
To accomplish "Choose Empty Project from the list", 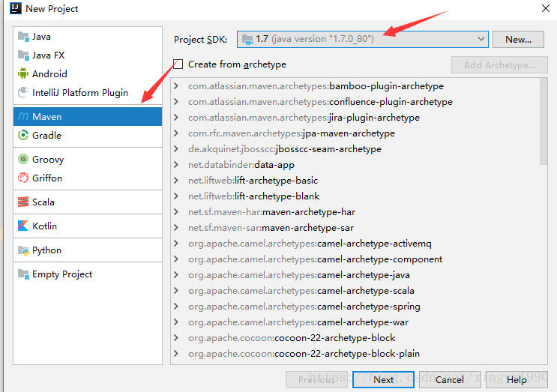I will click(x=62, y=274).
